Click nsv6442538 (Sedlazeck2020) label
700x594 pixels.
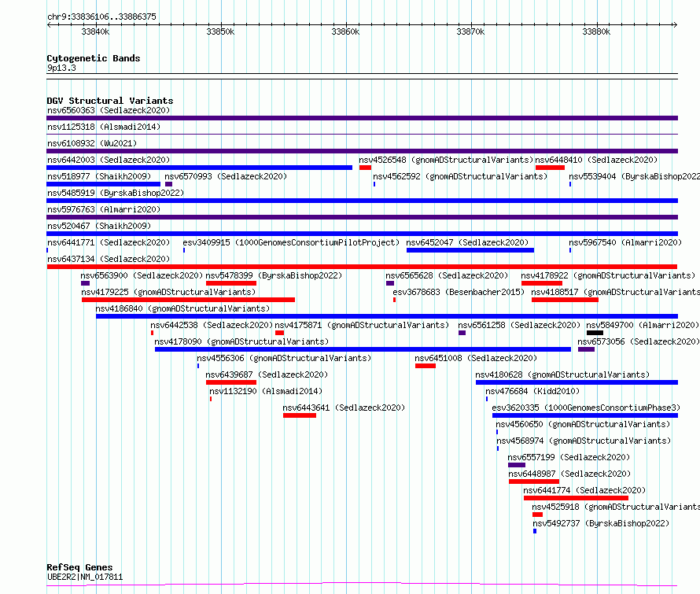(212, 325)
